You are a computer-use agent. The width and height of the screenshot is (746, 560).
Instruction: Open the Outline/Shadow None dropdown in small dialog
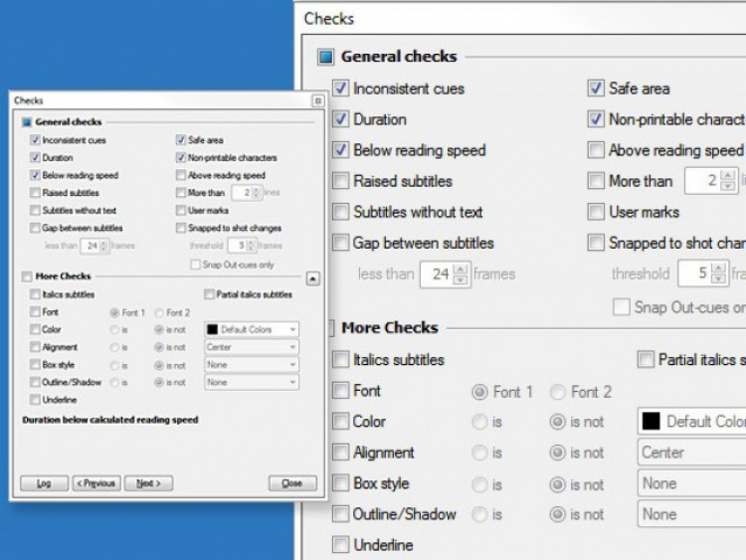coord(252,382)
